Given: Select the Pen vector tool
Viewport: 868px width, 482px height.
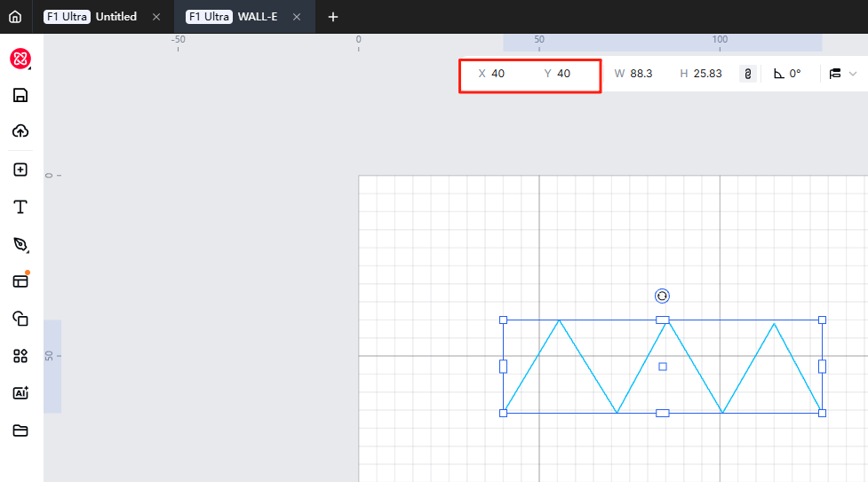Looking at the screenshot, I should click(x=20, y=244).
